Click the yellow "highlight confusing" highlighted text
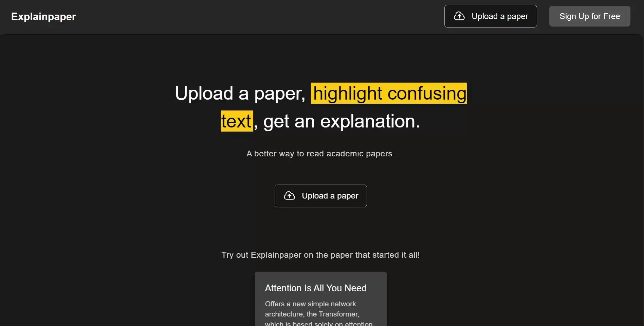Image resolution: width=644 pixels, height=326 pixels. coord(388,93)
